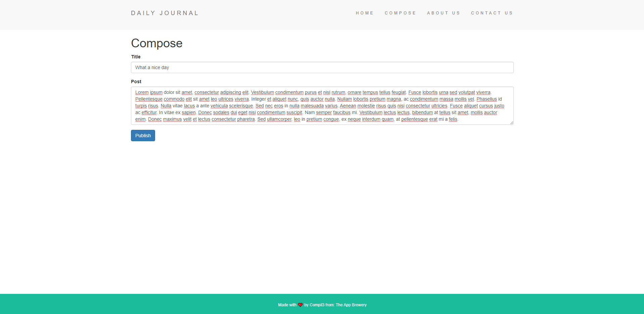Open the Compose nav item
Viewport: 644px width, 314px height.
point(400,13)
